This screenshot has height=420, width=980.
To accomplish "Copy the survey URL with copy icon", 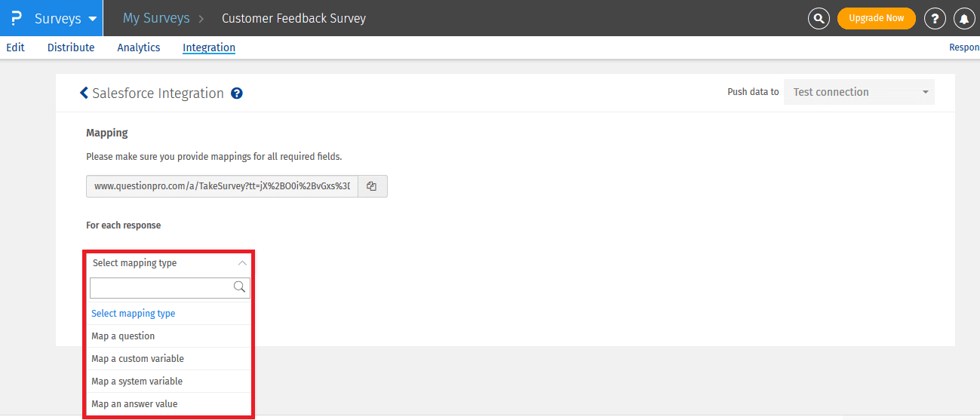I will tap(372, 186).
